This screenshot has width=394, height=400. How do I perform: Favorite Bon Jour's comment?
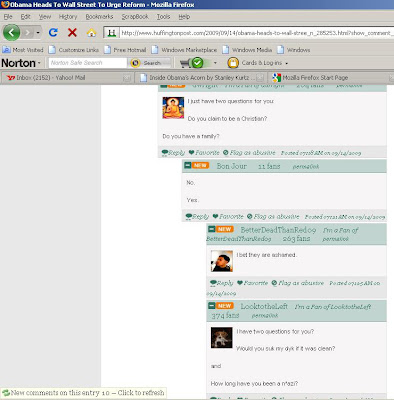point(228,217)
